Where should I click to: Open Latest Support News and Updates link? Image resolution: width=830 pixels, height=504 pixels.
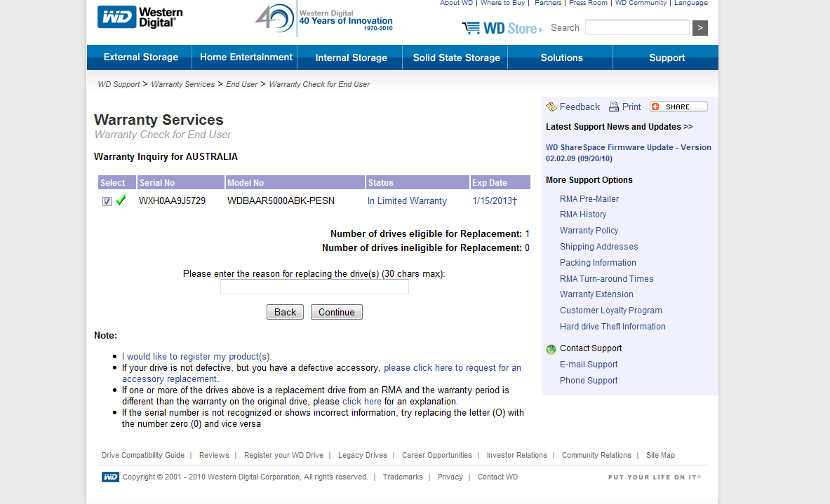click(620, 127)
